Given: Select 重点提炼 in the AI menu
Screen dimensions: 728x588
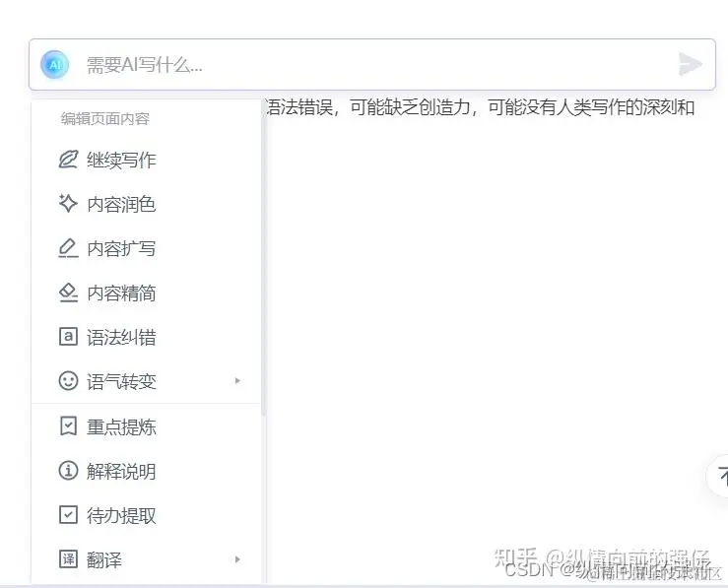Looking at the screenshot, I should 146,426.
